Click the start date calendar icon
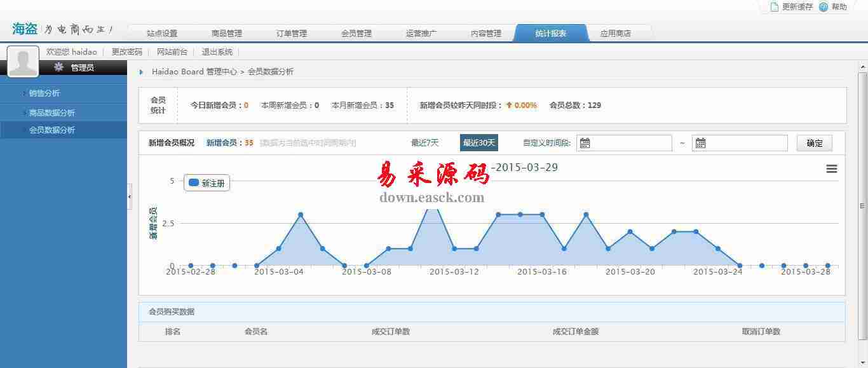Viewport: 868px width, 368px height. pos(585,143)
